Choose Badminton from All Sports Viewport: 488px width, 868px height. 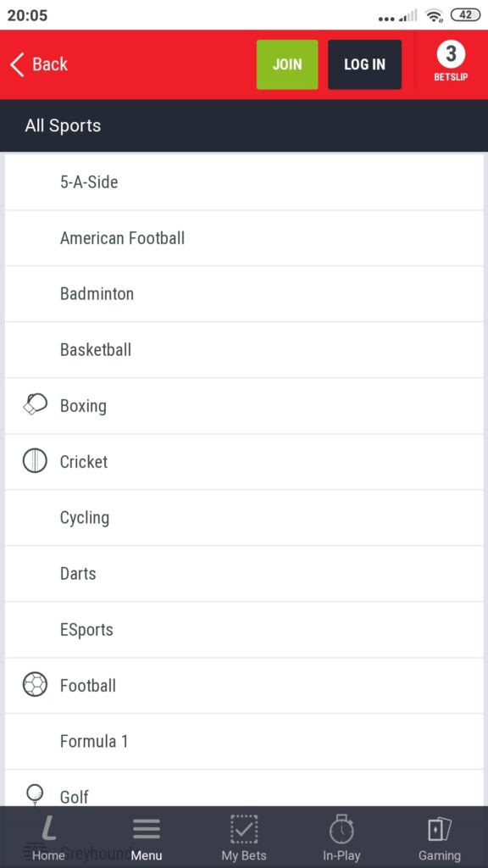pyautogui.click(x=244, y=293)
